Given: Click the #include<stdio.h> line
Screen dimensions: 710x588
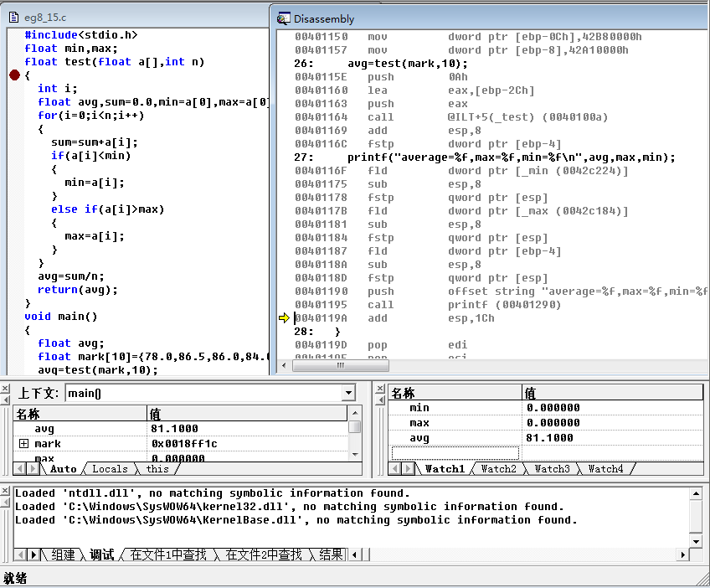Looking at the screenshot, I should pos(81,35).
